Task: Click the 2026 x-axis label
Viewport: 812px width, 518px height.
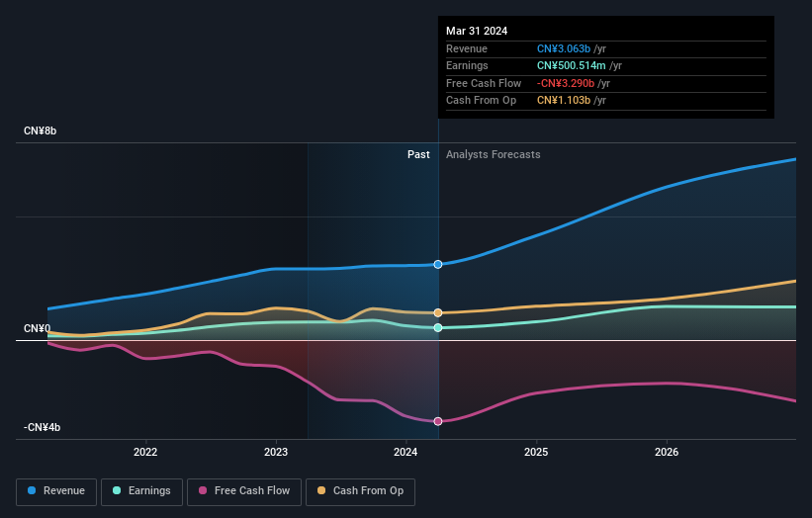Action: click(x=667, y=452)
